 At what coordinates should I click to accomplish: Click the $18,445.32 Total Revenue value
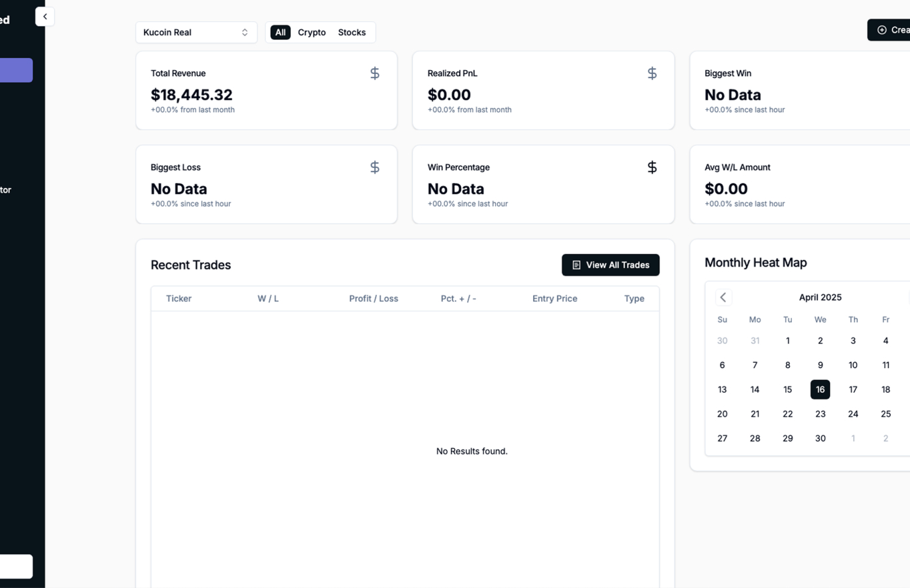coord(191,95)
